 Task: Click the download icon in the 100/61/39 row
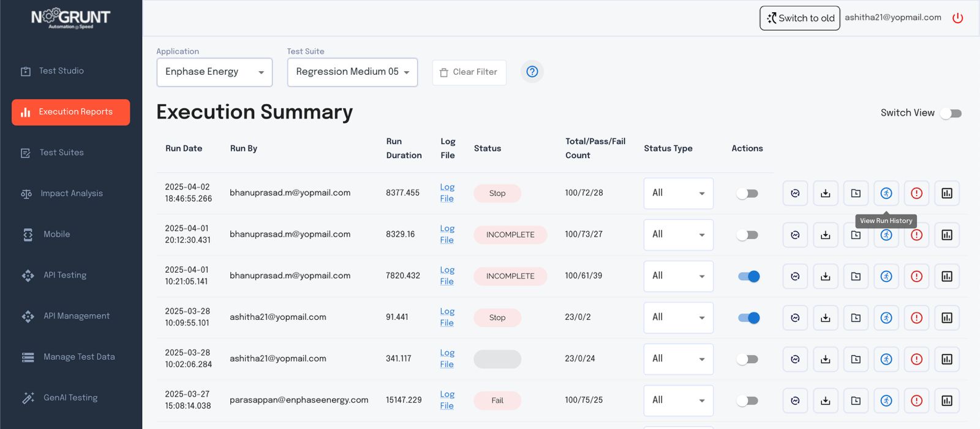point(826,276)
